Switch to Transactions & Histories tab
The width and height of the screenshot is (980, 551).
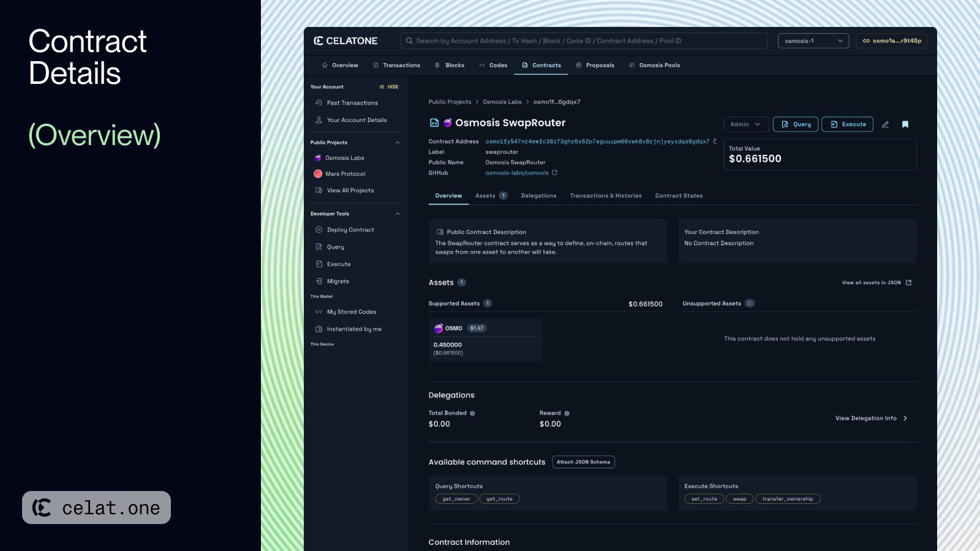point(606,196)
